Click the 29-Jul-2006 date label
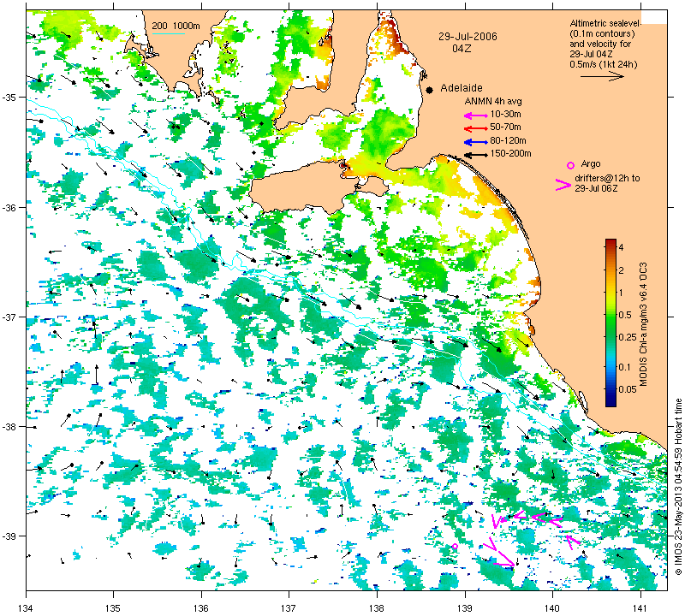This screenshot has width=685, height=616. pyautogui.click(x=468, y=37)
